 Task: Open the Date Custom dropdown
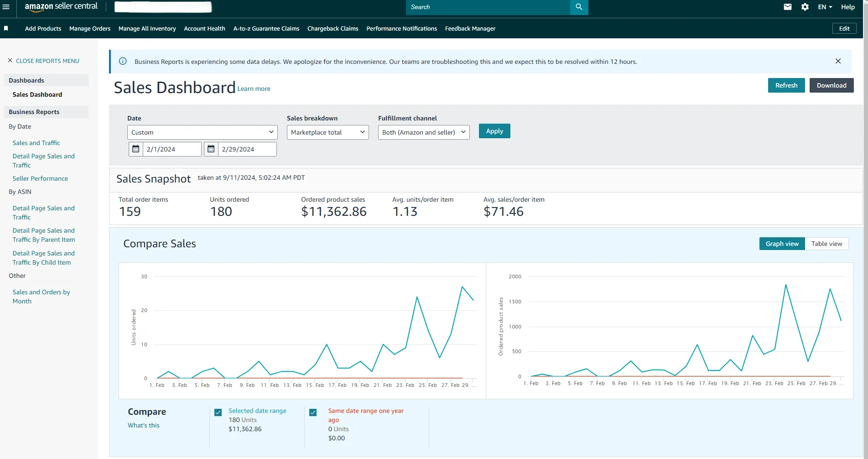click(x=202, y=132)
